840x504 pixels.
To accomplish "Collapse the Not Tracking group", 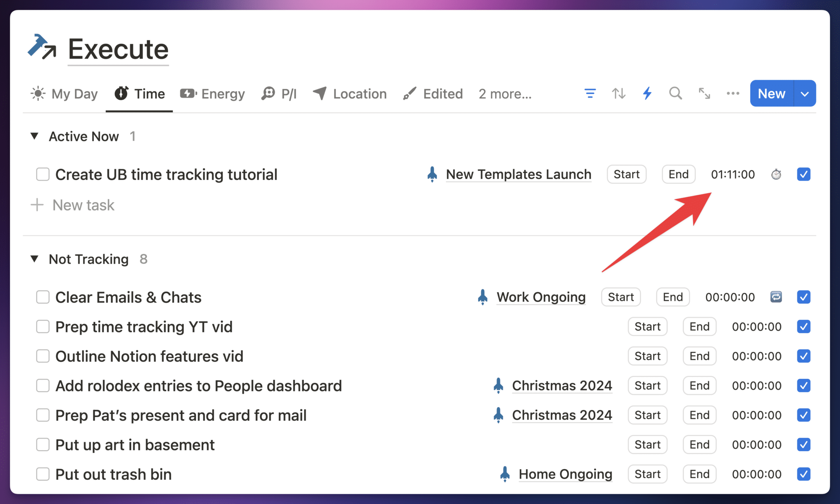I will [x=34, y=259].
